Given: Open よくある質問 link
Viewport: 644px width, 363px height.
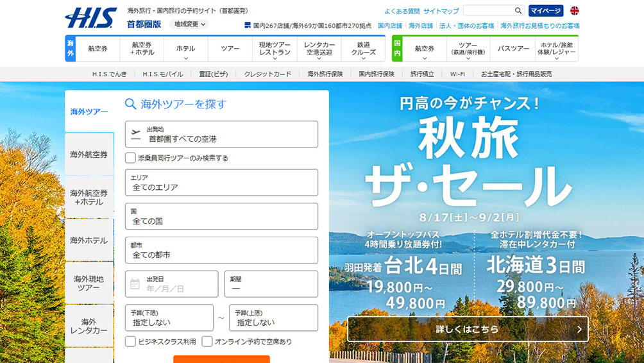Looking at the screenshot, I should click(x=402, y=11).
